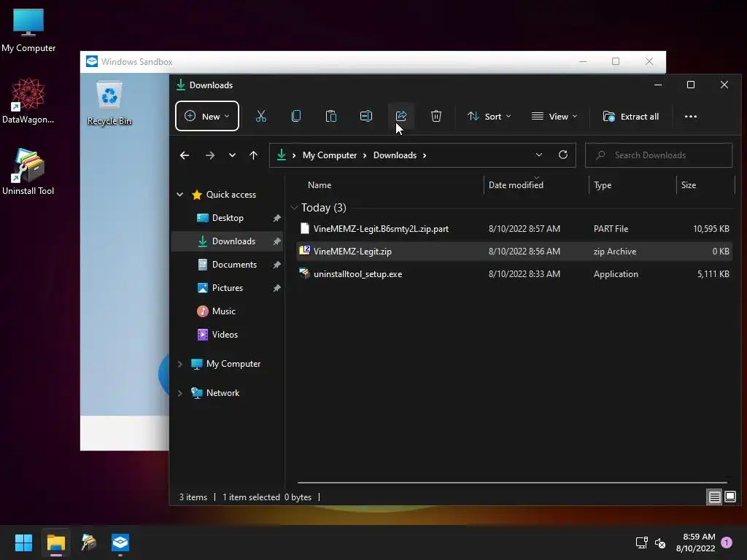Click the Share icon in toolbar
The height and width of the screenshot is (560, 747).
pyautogui.click(x=401, y=116)
